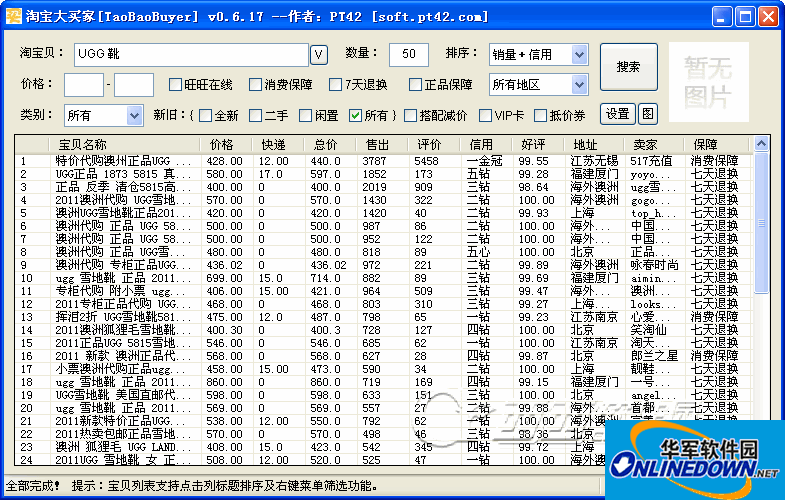The width and height of the screenshot is (785, 500).
Task: Click the scroll-up arrow of results list
Action: pos(761,144)
